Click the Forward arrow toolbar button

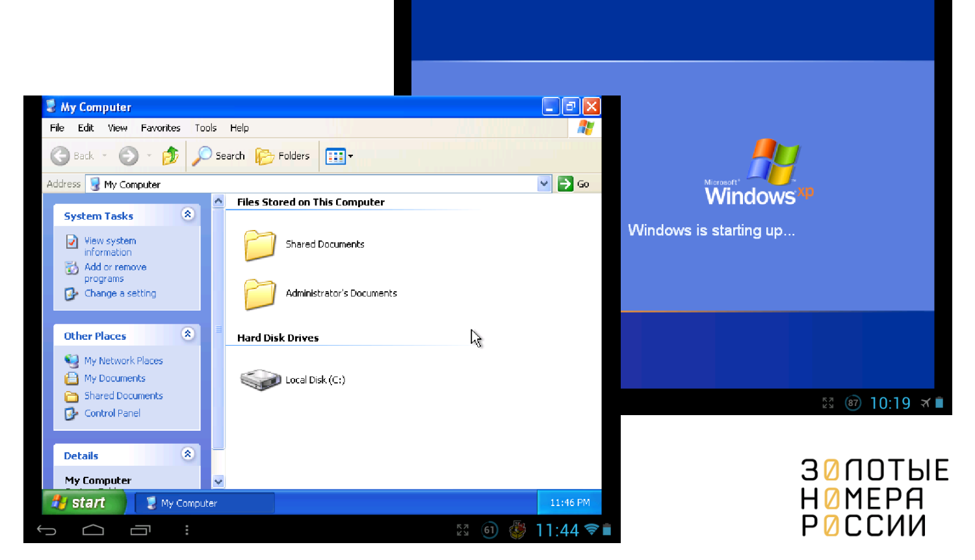[129, 156]
